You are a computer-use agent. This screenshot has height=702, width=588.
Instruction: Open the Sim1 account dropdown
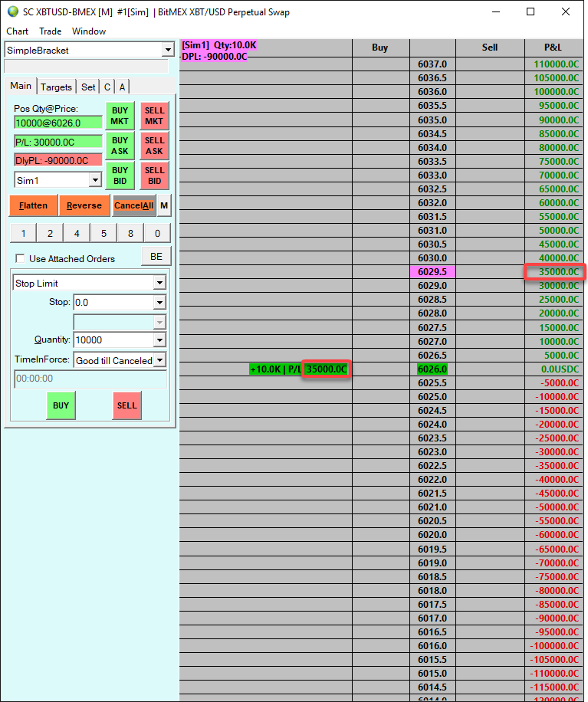(95, 180)
